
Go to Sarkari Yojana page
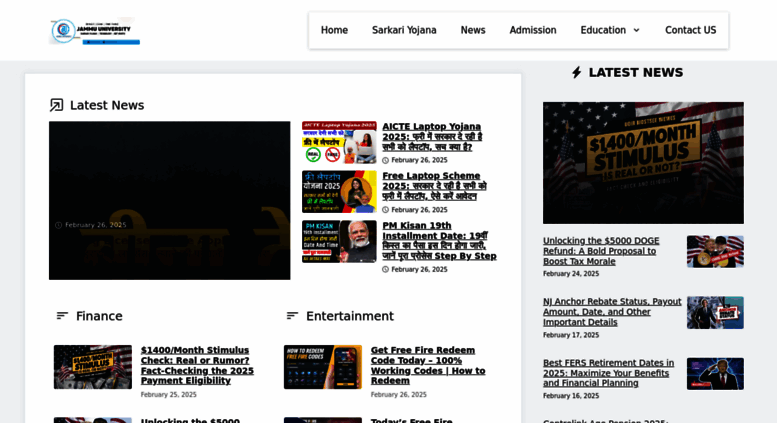(x=404, y=30)
